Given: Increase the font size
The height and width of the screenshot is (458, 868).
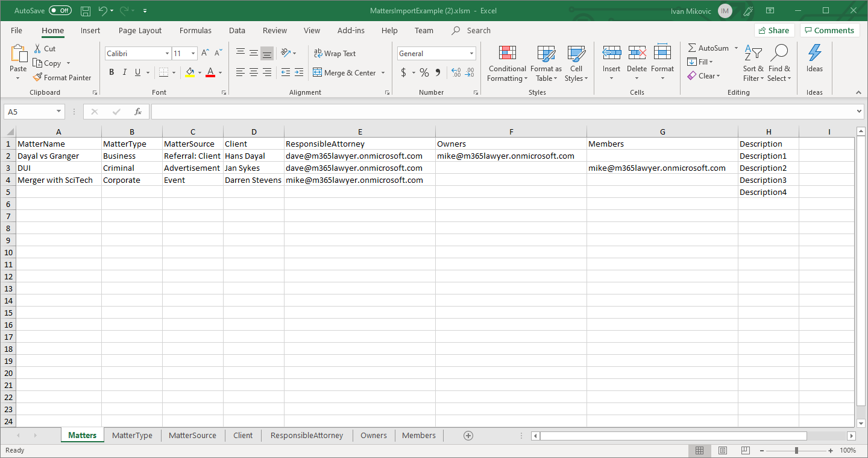Looking at the screenshot, I should [205, 53].
